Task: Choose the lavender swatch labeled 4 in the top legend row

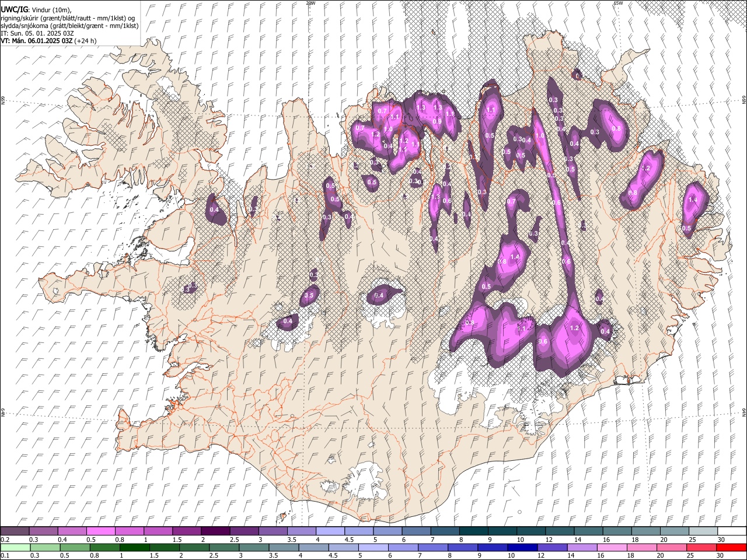Action: point(329,531)
